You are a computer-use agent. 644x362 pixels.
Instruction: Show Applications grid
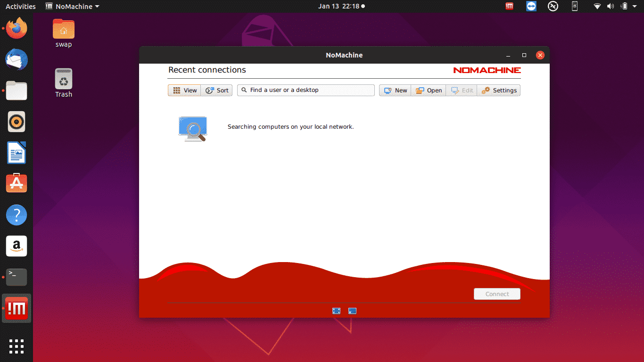(x=17, y=346)
